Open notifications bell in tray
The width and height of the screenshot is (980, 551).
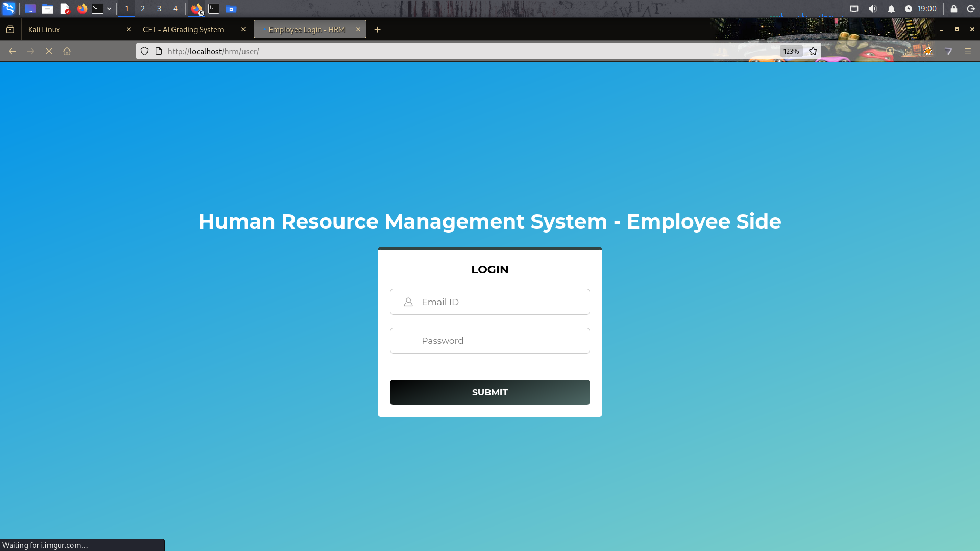click(891, 9)
